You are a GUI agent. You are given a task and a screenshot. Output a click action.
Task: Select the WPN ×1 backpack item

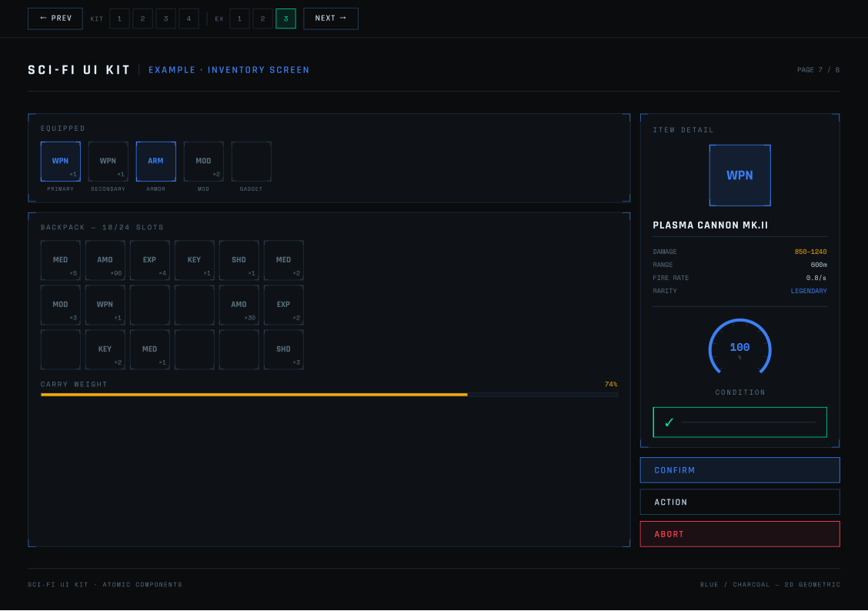(105, 305)
